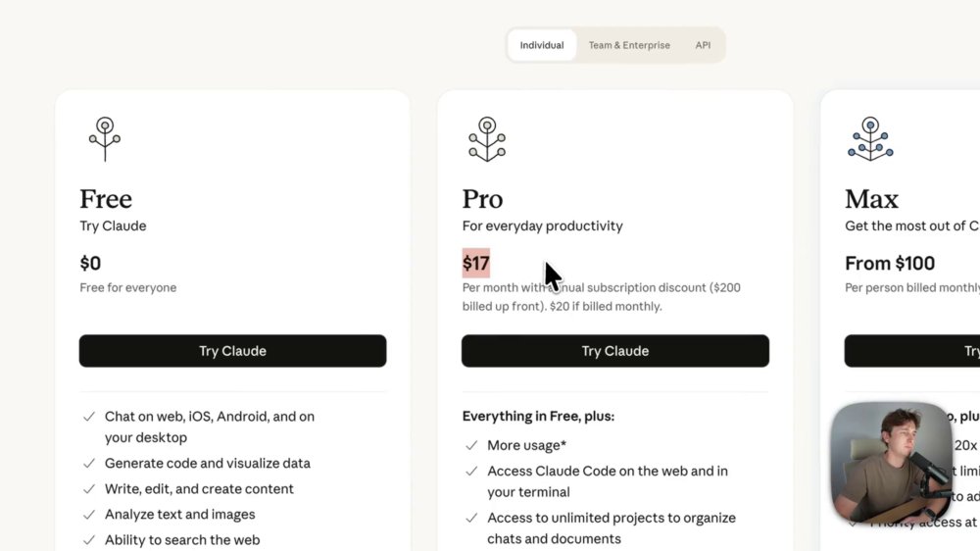Click checkmark beside 'Chat on web, iOS, Android'
This screenshot has width=980, height=551.
[89, 417]
